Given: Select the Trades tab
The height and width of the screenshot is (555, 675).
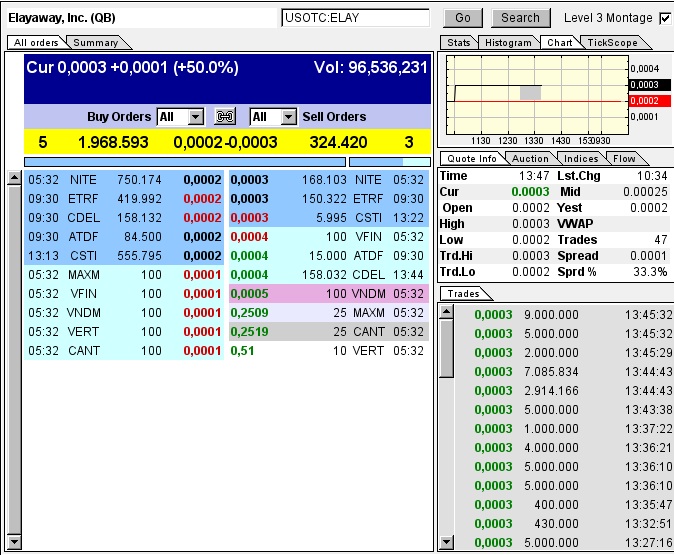Looking at the screenshot, I should coord(464,294).
